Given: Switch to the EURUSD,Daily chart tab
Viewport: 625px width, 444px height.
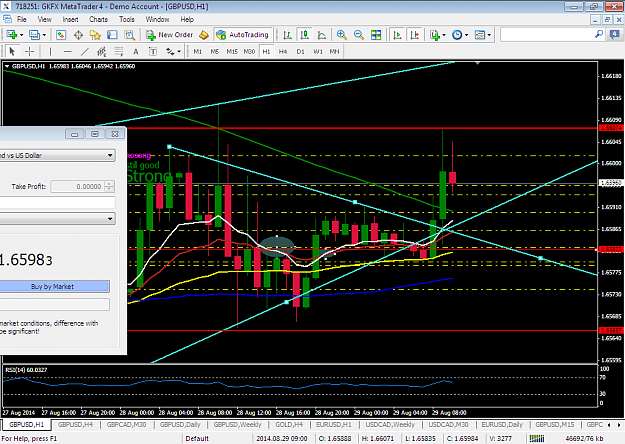Looking at the screenshot, I should (x=502, y=424).
